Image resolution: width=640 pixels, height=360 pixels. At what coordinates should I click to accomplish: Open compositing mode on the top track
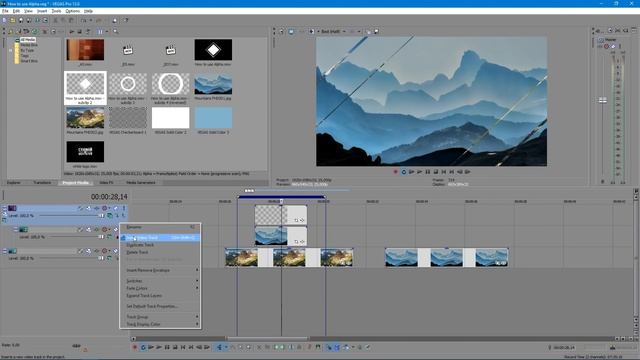110,216
